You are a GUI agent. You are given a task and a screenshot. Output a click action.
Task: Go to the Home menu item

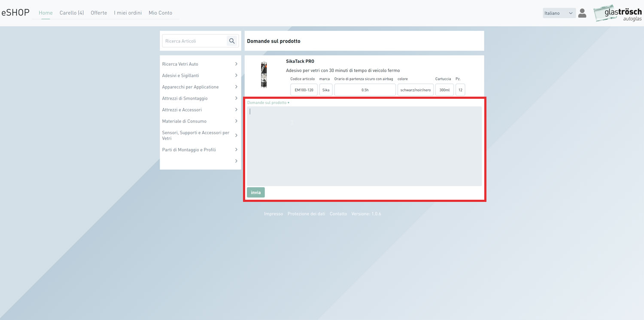(46, 13)
